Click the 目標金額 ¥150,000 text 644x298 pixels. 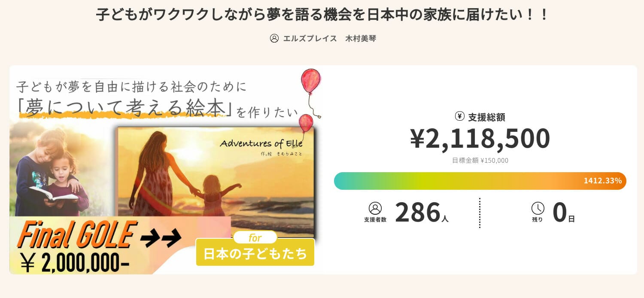480,161
